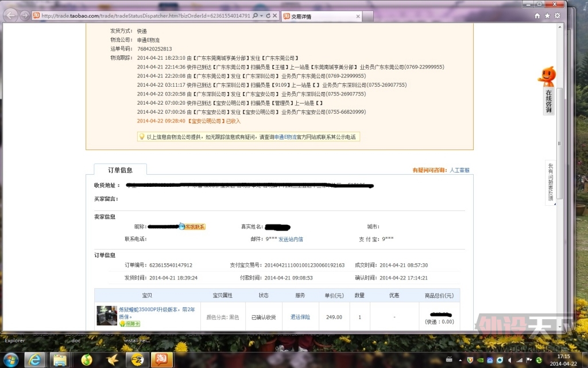Open 人工客服 support link

[459, 170]
